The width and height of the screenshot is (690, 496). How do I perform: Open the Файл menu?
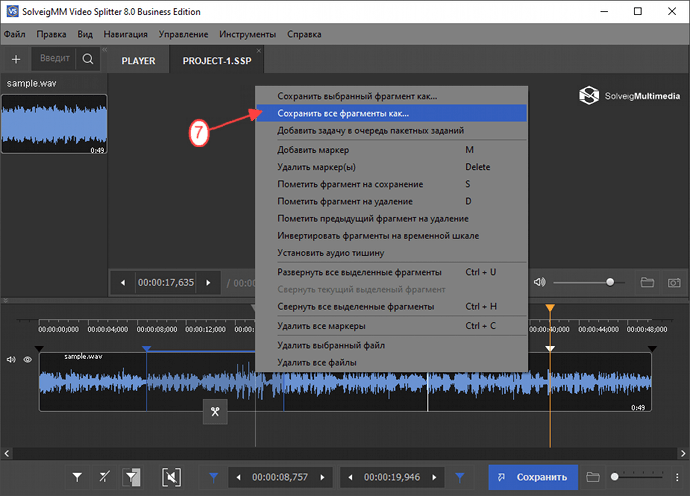pyautogui.click(x=15, y=34)
